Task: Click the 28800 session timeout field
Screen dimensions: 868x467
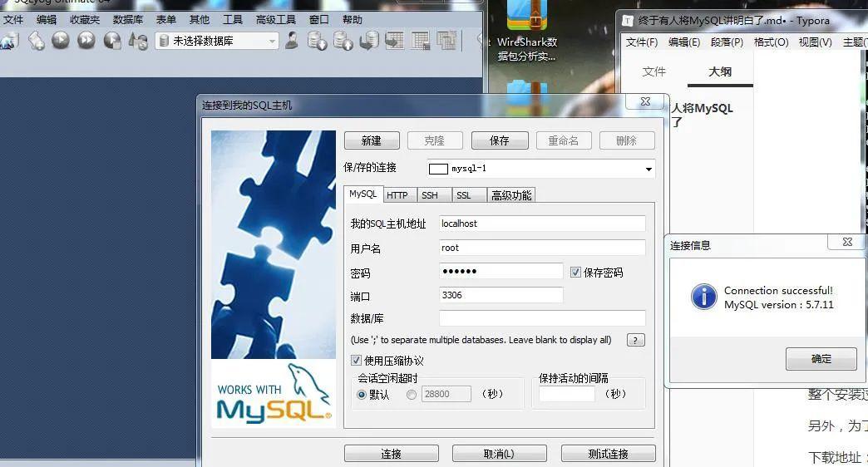Action: pos(446,394)
